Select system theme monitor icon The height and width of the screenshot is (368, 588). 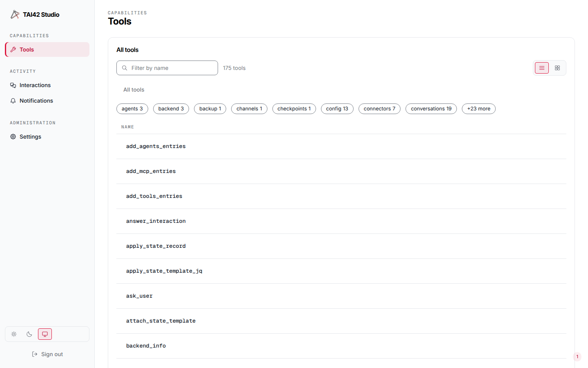[x=45, y=334]
